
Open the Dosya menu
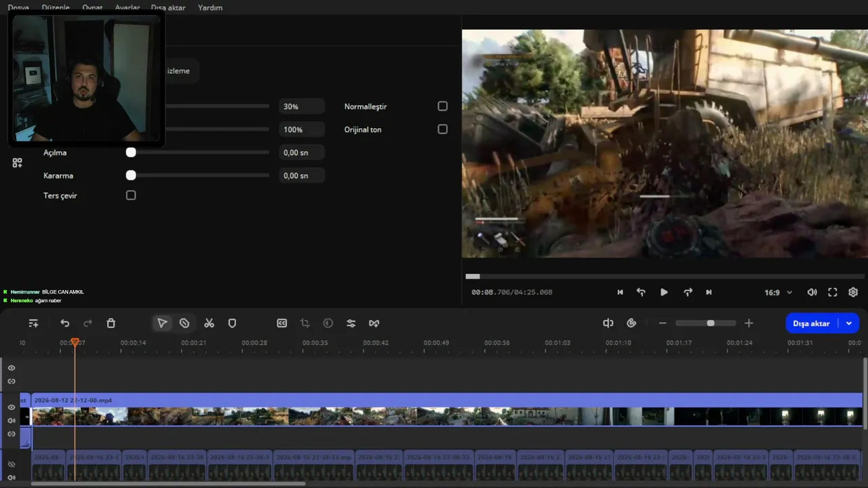point(18,7)
